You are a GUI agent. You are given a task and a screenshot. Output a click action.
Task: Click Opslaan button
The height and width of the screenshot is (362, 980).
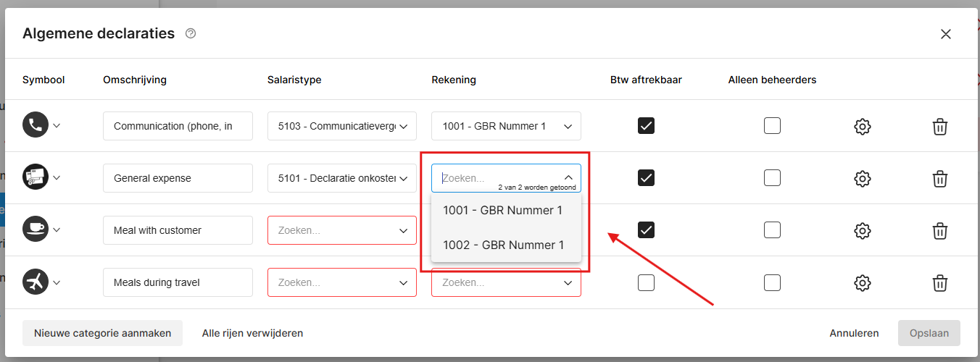[929, 333]
